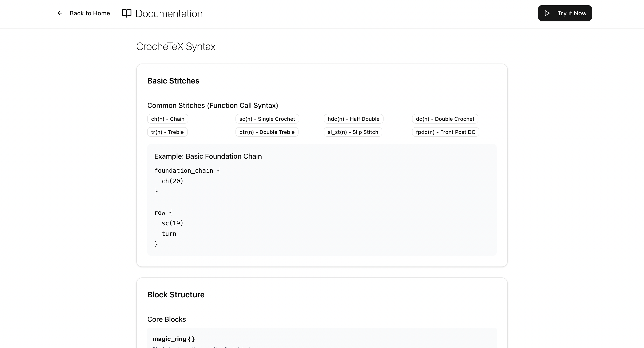
Task: Click the back arrow icon
Action: (x=60, y=13)
